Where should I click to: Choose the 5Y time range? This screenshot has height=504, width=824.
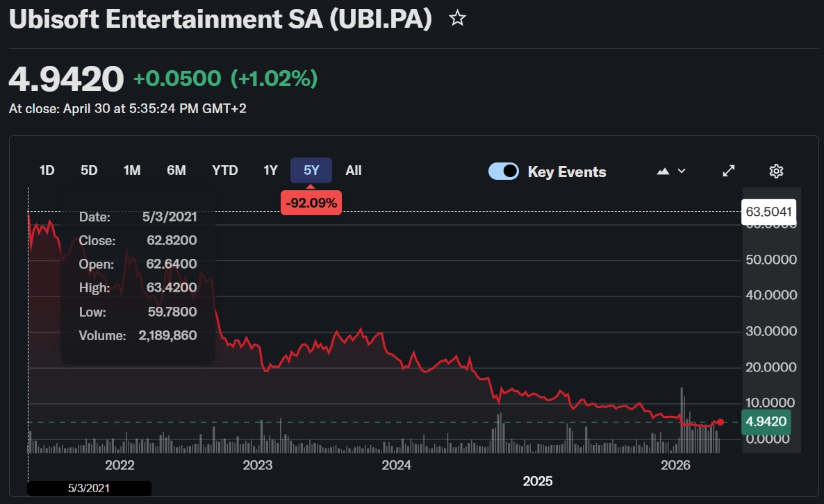[x=311, y=171]
